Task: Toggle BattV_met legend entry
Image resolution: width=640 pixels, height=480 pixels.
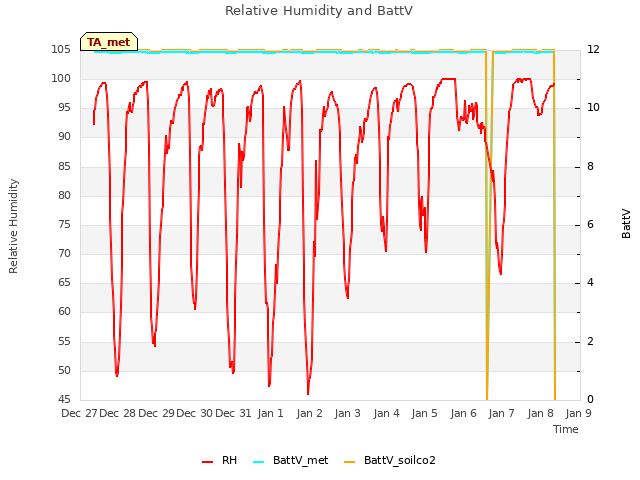Action: pos(291,460)
